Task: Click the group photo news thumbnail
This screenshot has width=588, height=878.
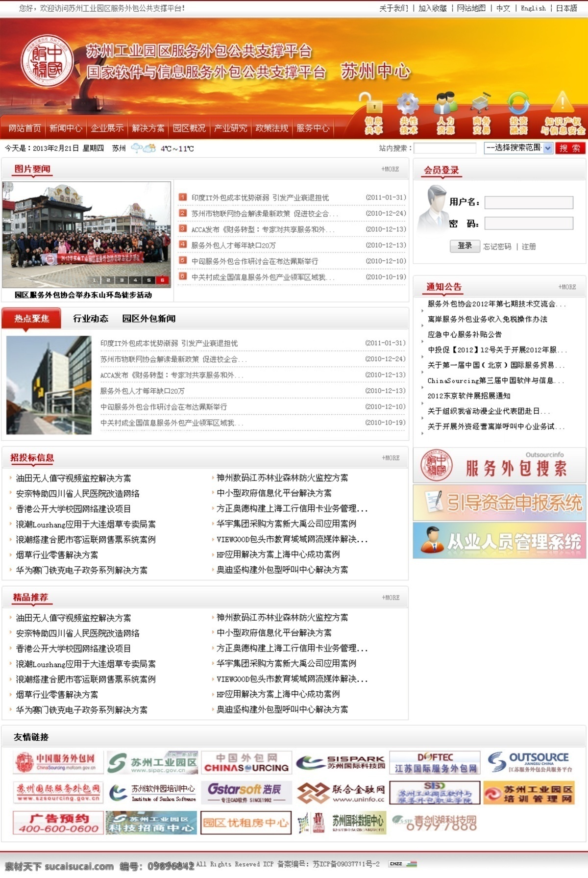Action: (x=86, y=235)
